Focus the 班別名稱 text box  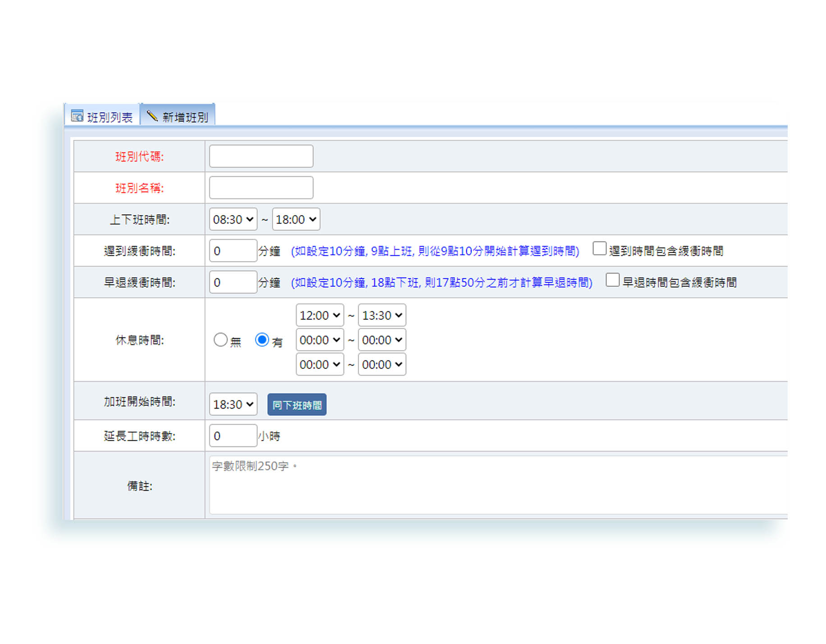tap(261, 188)
